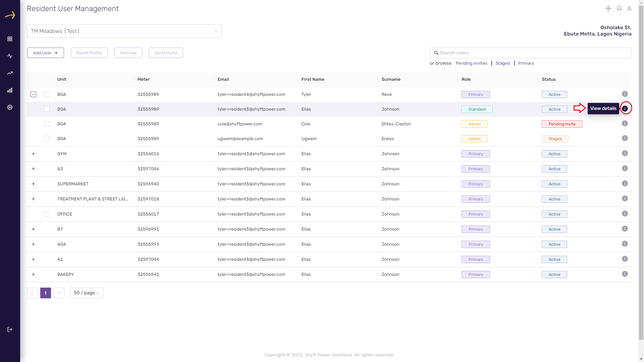Select page 1 in pagination

pyautogui.click(x=46, y=293)
